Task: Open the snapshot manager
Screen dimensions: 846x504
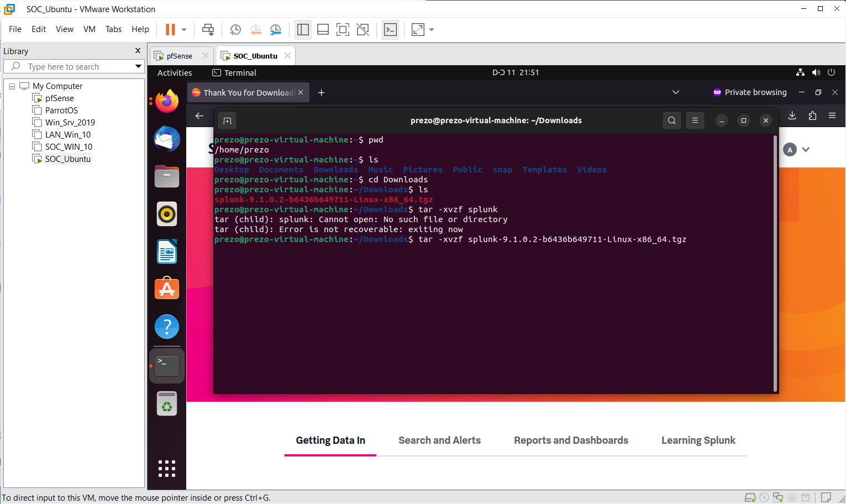Action: 275,30
